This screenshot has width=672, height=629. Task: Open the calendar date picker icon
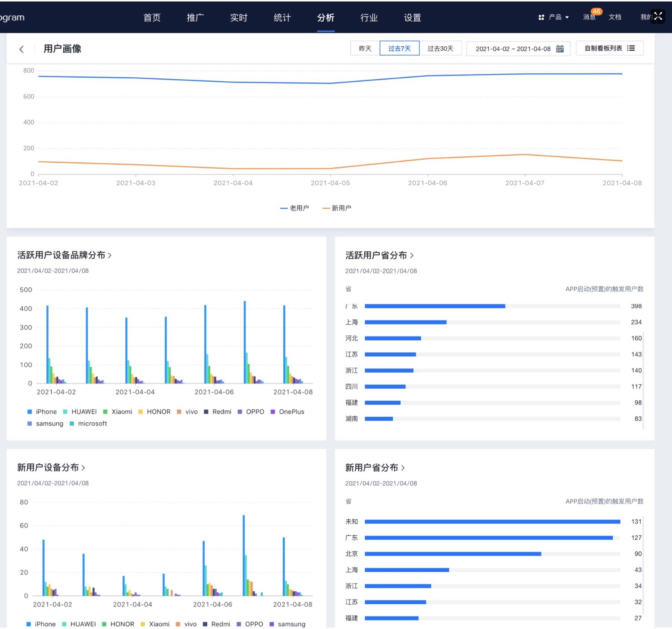560,48
